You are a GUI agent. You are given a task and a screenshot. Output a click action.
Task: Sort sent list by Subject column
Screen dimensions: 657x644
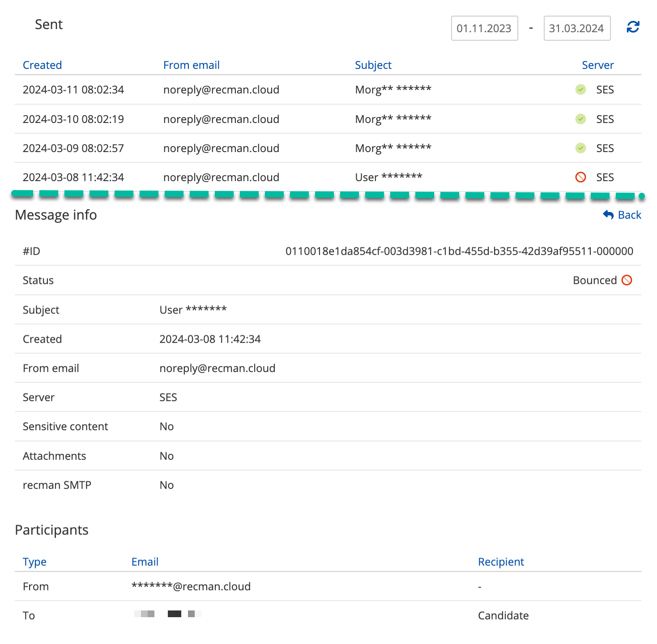click(373, 65)
